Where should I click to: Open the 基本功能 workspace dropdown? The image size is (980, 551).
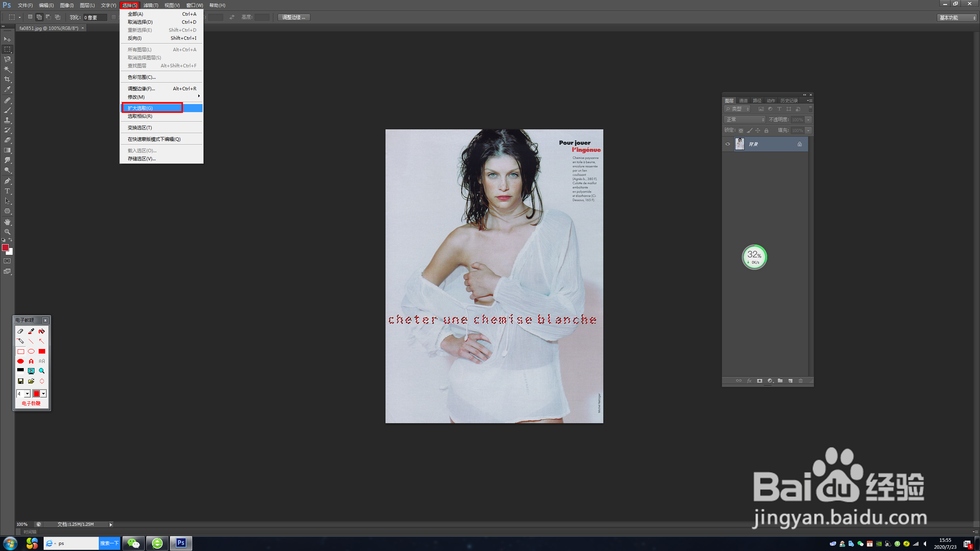point(957,18)
